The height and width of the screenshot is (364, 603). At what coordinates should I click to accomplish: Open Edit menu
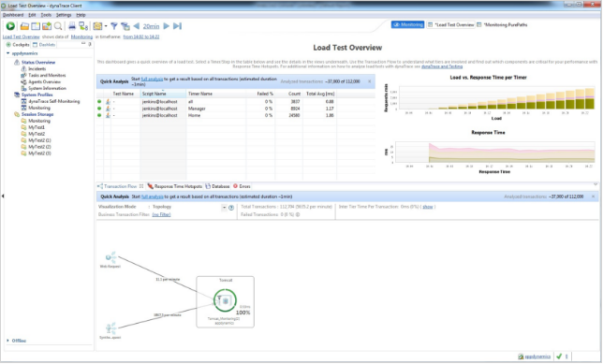tap(32, 15)
